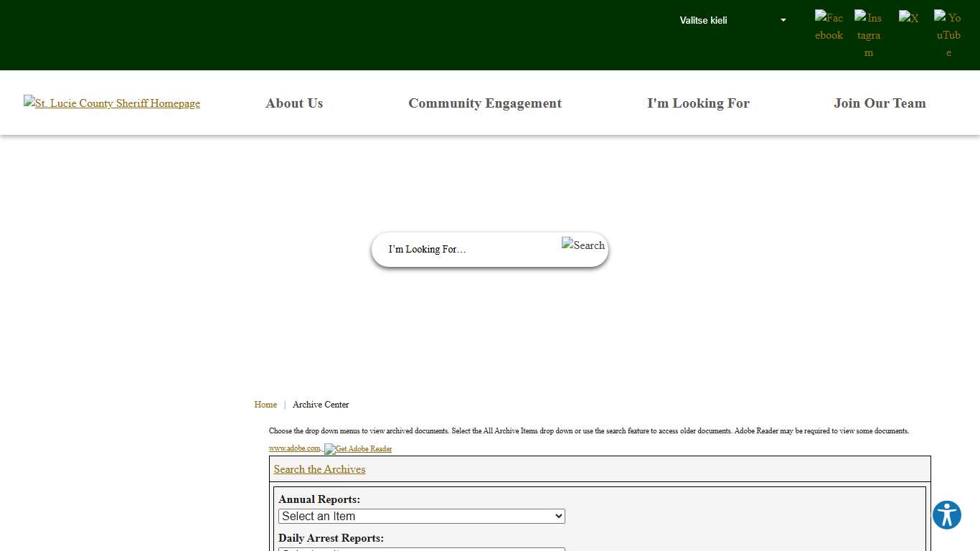Go to St. Lucie County Sheriff homepage logo
This screenshot has height=551, width=980.
(112, 103)
